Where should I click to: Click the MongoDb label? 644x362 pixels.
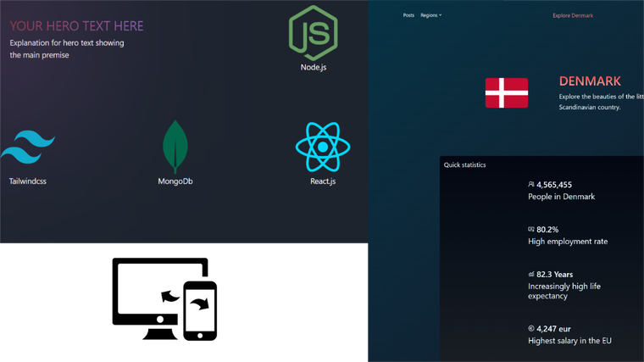click(x=175, y=181)
